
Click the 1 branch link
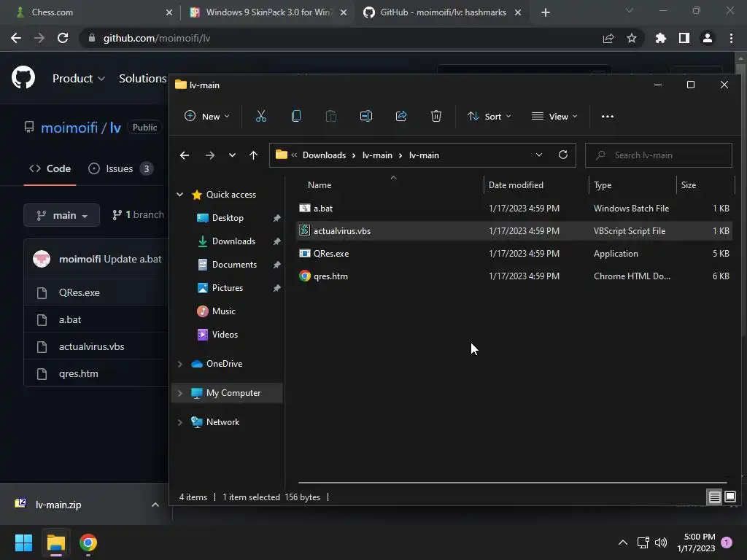(x=138, y=215)
